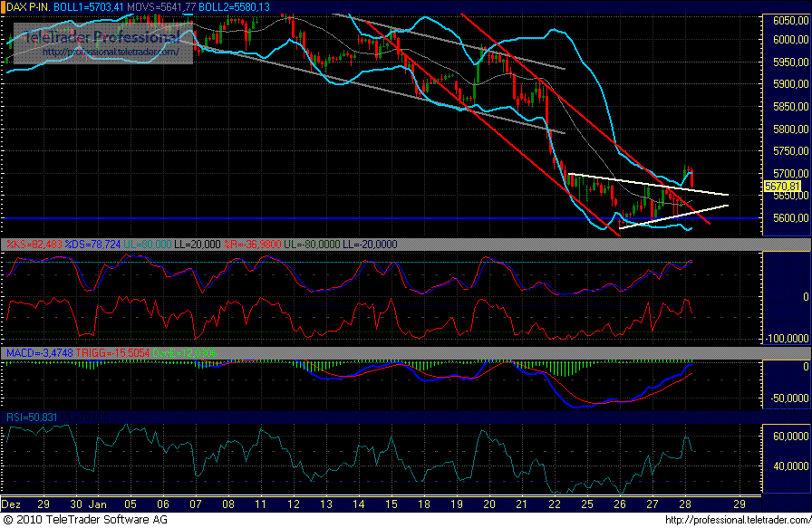Select the RSI=50,831 label
The height and width of the screenshot is (528, 812).
pyautogui.click(x=32, y=418)
